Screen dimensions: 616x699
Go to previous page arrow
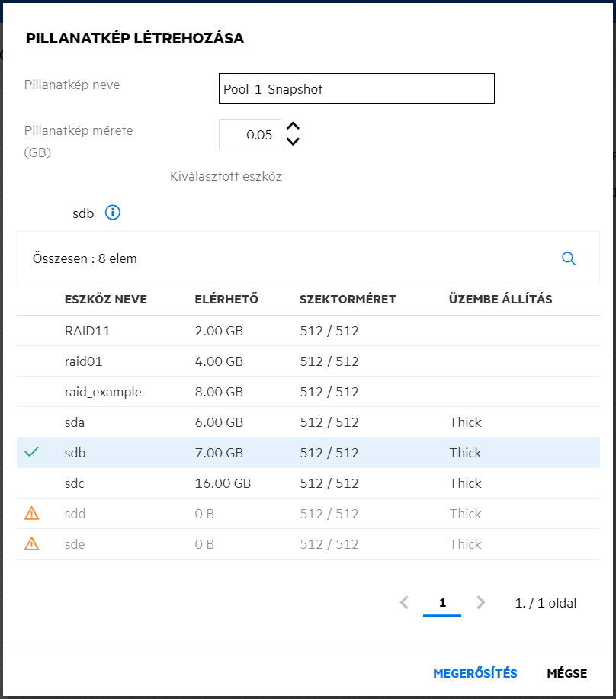pyautogui.click(x=405, y=603)
